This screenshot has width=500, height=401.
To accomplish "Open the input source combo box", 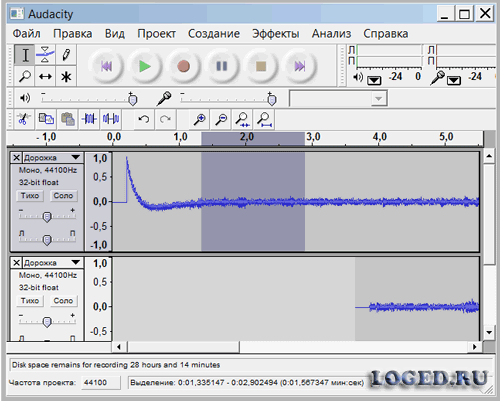I will [x=338, y=98].
